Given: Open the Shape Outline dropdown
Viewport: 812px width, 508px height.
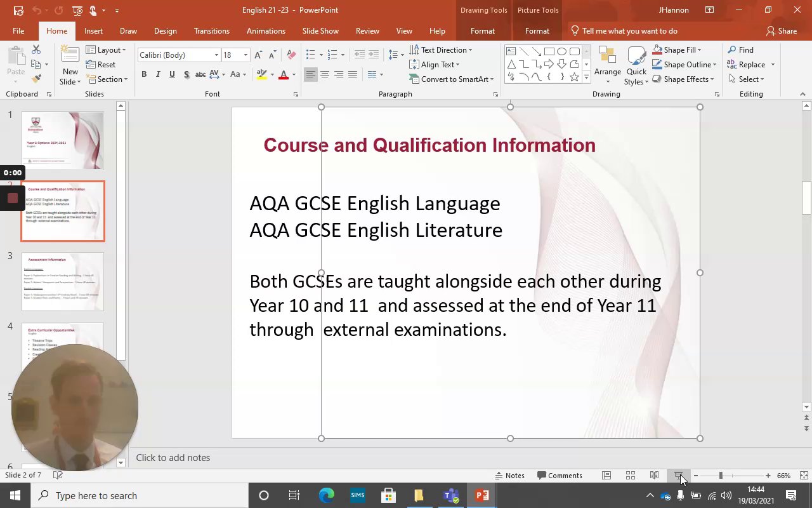Looking at the screenshot, I should [x=685, y=65].
